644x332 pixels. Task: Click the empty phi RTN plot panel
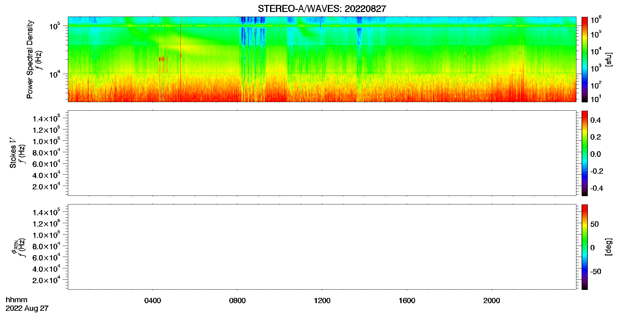pyautogui.click(x=322, y=247)
